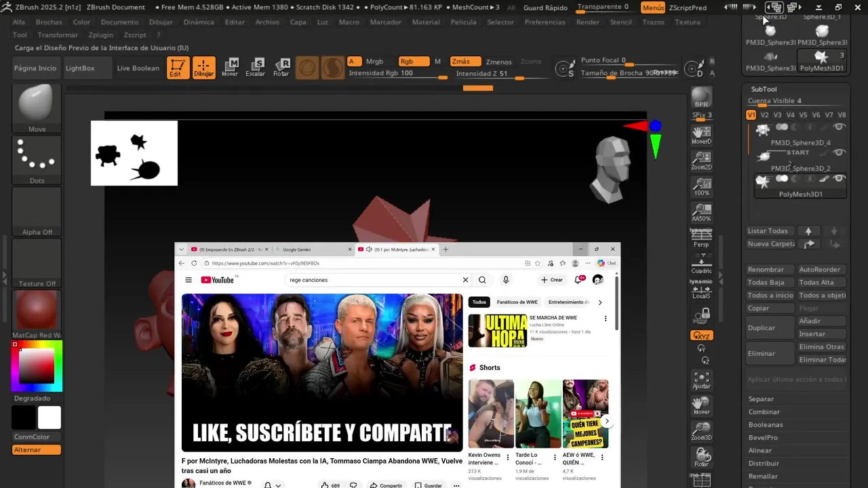This screenshot has height=488, width=868.
Task: Toggle LocalS local symmetry
Action: pos(702,289)
